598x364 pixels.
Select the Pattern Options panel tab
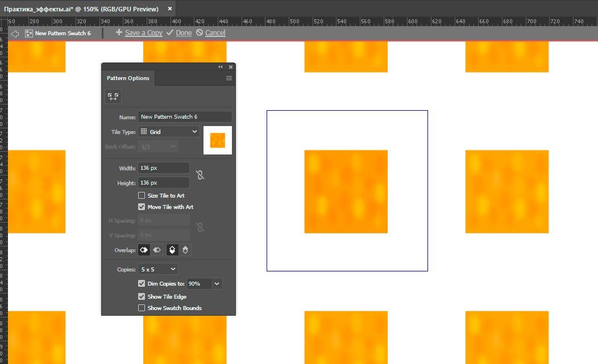point(128,78)
